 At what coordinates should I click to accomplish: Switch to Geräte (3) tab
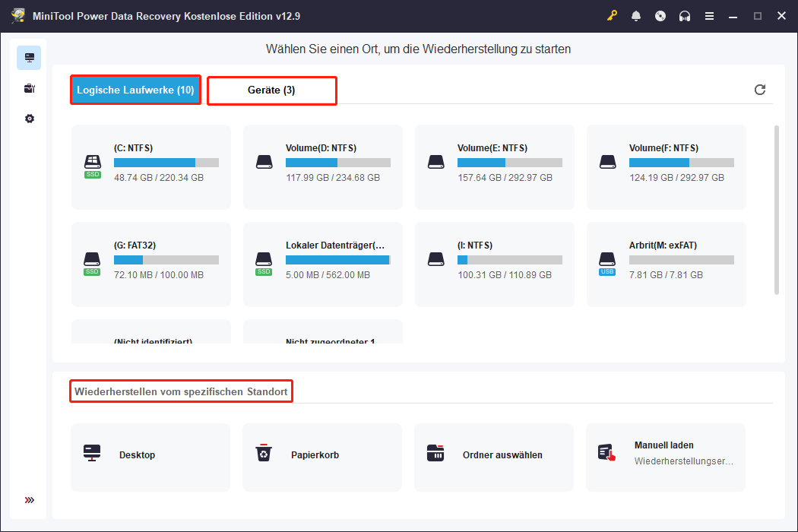[272, 90]
